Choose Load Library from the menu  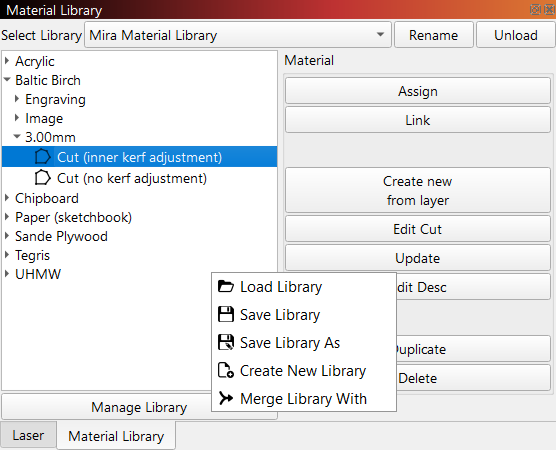(304, 287)
